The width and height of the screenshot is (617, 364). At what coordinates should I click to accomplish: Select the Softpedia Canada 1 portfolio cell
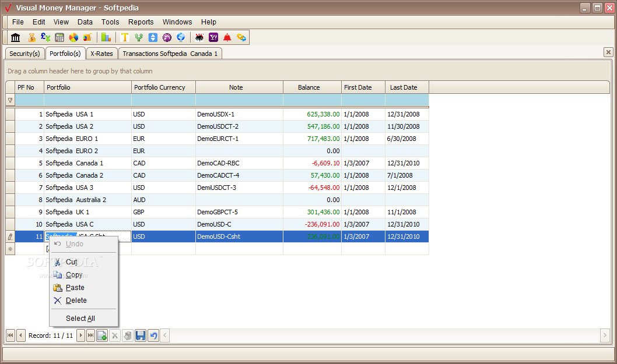tap(87, 163)
